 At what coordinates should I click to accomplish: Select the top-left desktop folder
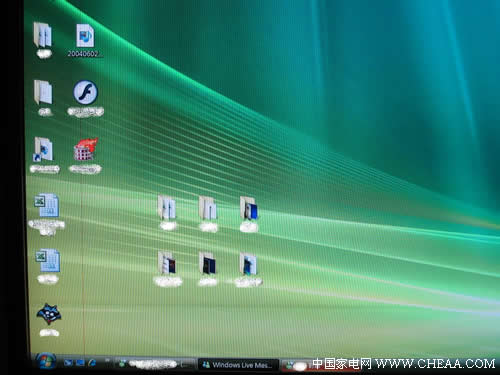click(43, 35)
